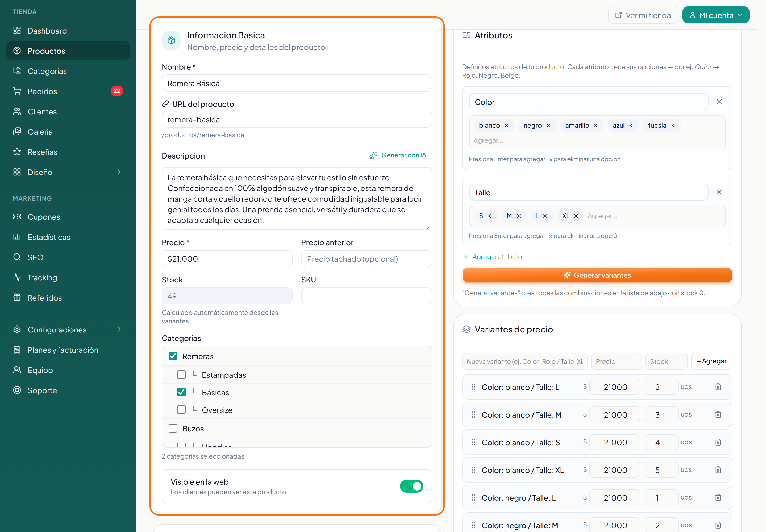This screenshot has height=532, width=766.
Task: Grab drag handle of blanco / Talle: XL variant
Action: click(473, 470)
